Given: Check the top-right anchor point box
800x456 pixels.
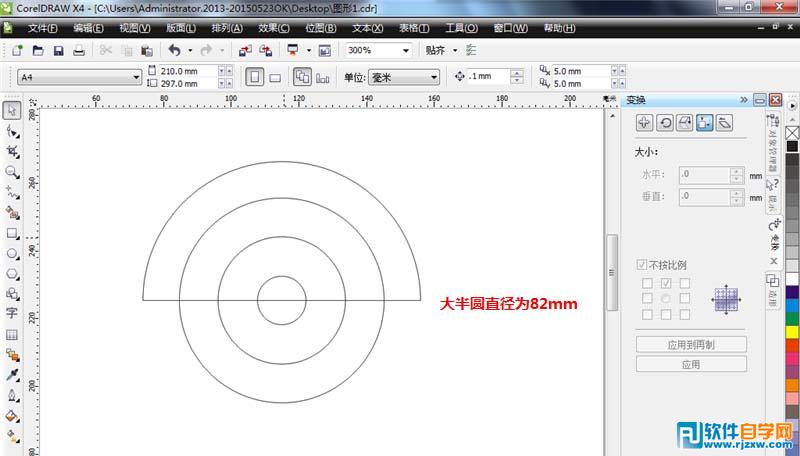Looking at the screenshot, I should pos(685,283).
